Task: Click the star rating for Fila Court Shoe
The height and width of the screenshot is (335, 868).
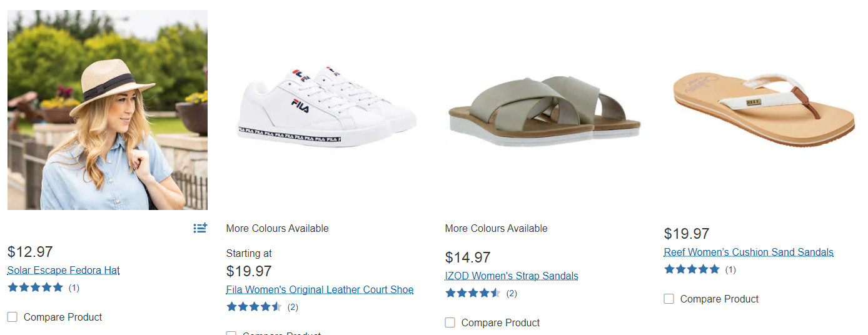Action: (254, 307)
